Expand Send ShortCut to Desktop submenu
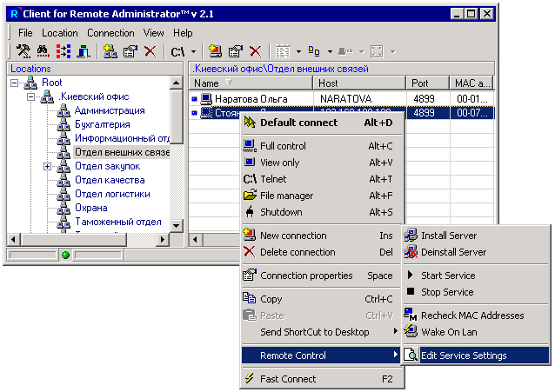This screenshot has width=555, height=392. (x=322, y=332)
